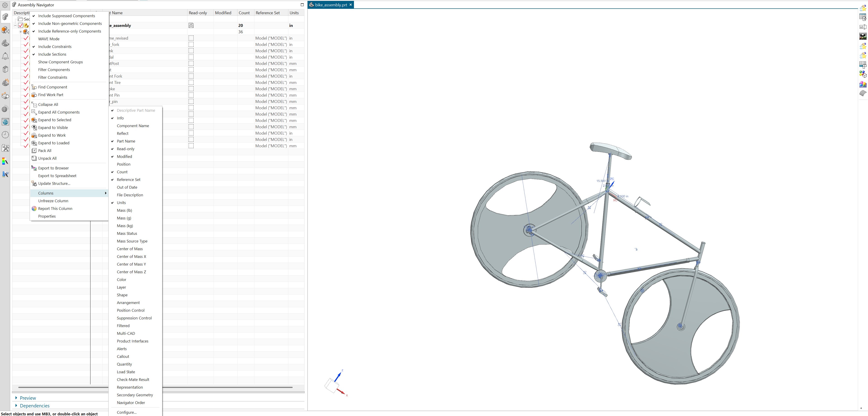
Task: Uncheck the Units column
Action: 121,203
